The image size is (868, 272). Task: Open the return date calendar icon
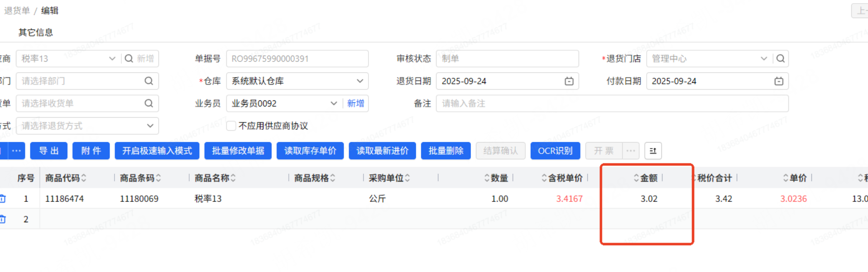coord(569,81)
